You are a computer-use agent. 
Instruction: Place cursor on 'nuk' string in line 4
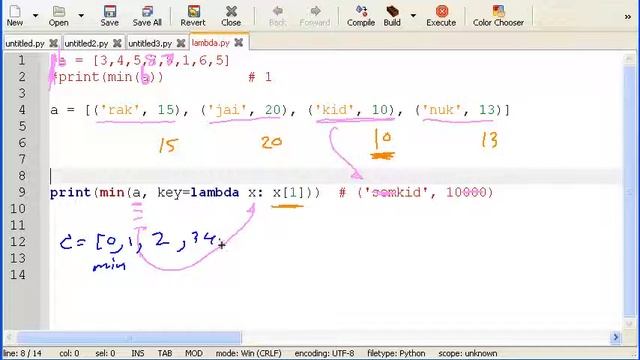click(x=442, y=110)
